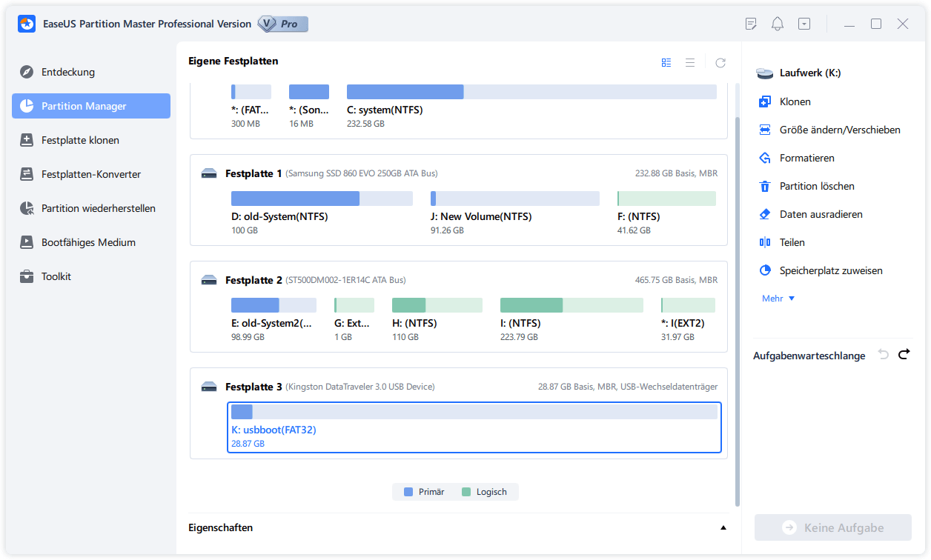Click the Festplatte 2 disk icon
This screenshot has height=560, width=931.
pos(209,280)
